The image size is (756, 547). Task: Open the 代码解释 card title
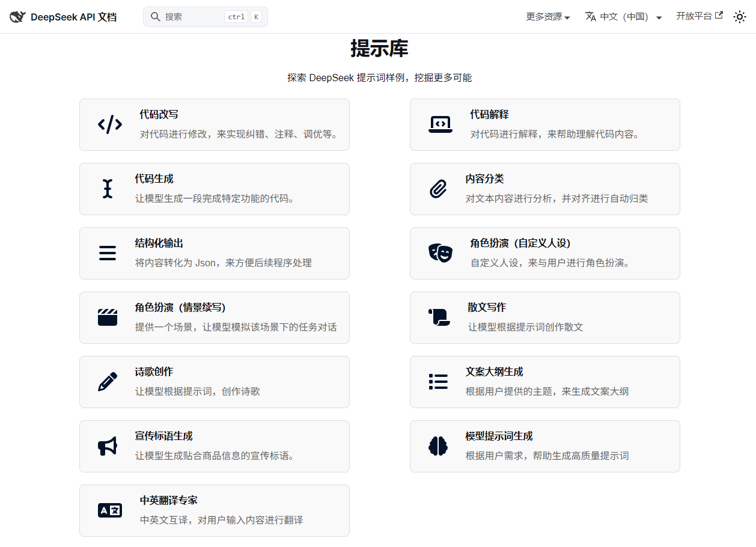tap(489, 115)
